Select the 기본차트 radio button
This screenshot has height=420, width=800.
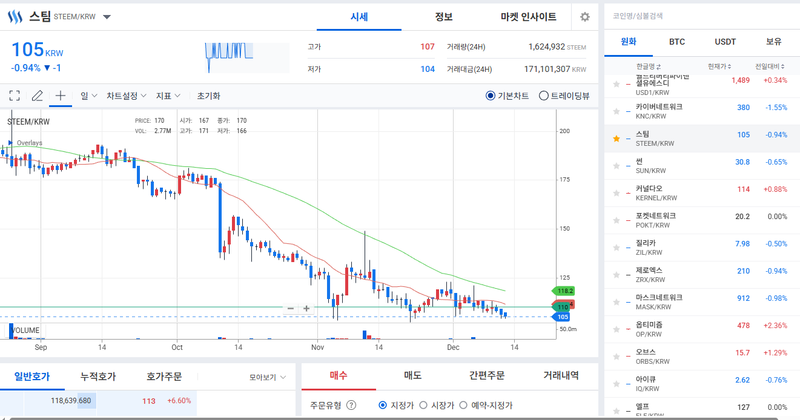pos(490,96)
